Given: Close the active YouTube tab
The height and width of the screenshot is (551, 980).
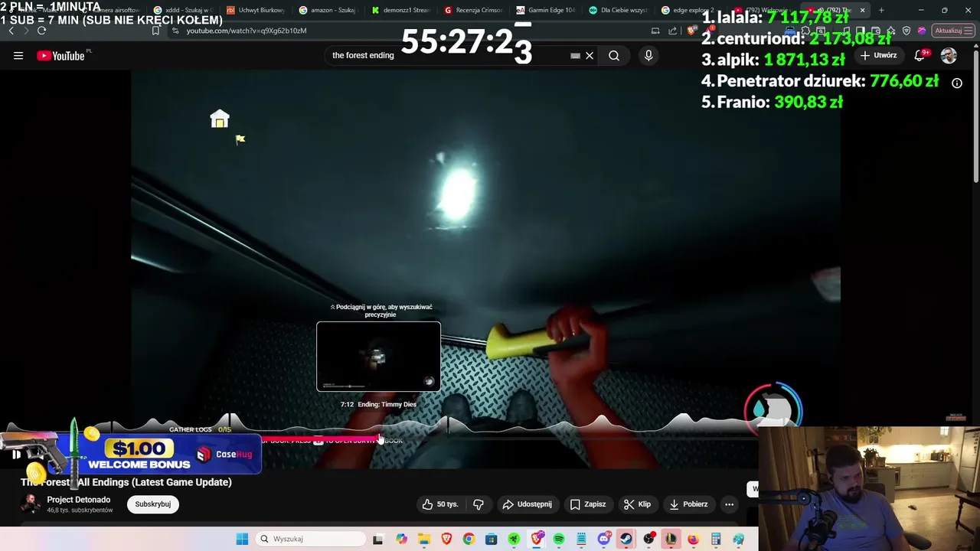Looking at the screenshot, I should 862,10.
